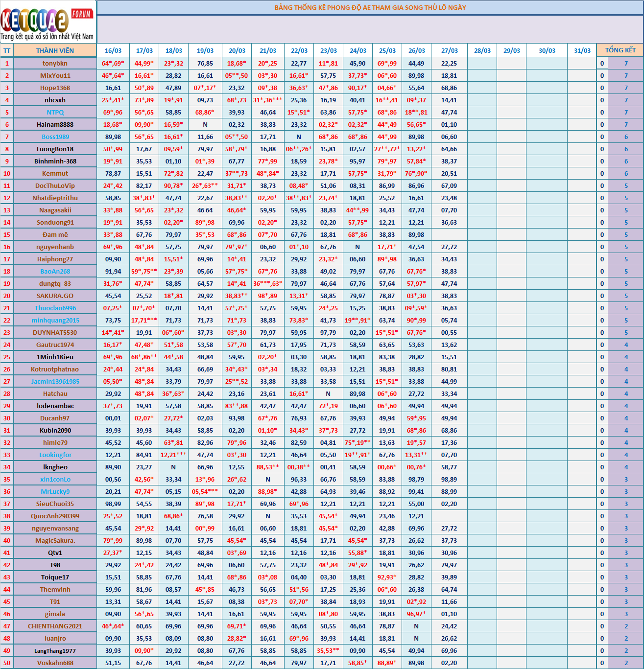Viewport: 644px width, 669px height.
Task: Open member tonybkn's name
Action: 55,63
